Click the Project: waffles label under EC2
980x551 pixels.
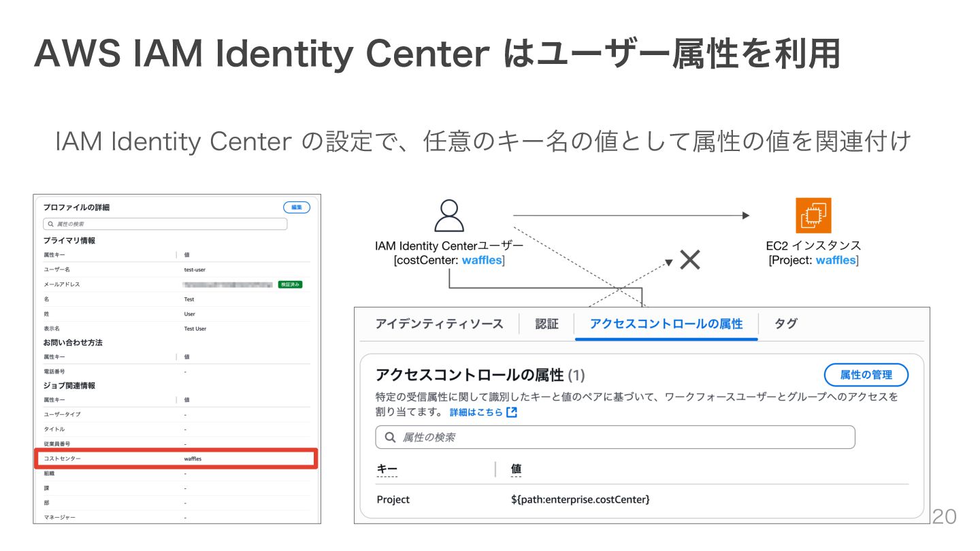pyautogui.click(x=813, y=261)
